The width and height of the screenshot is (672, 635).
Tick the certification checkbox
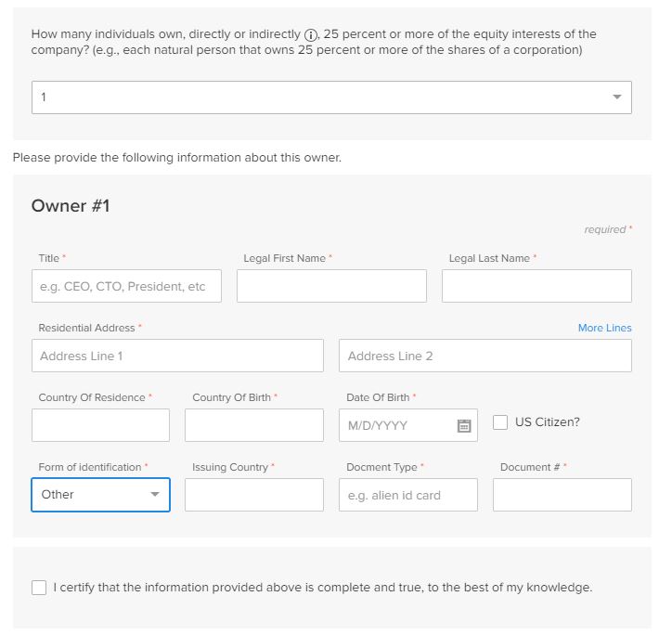tap(39, 588)
